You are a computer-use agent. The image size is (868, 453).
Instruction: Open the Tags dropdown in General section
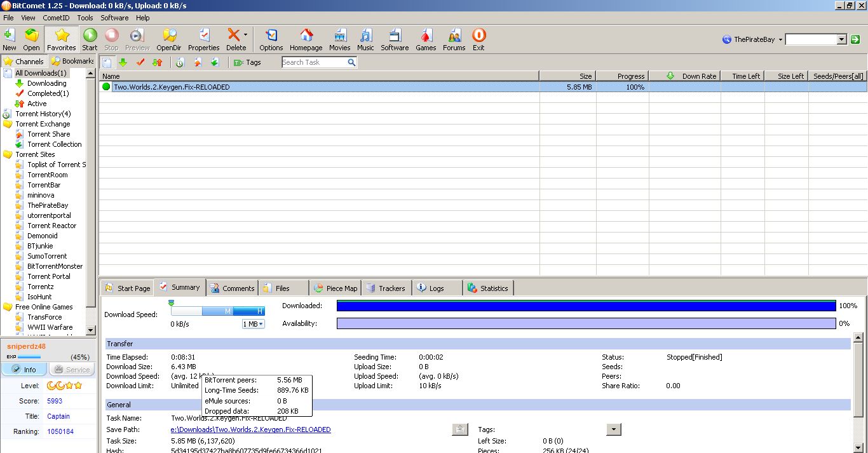613,429
